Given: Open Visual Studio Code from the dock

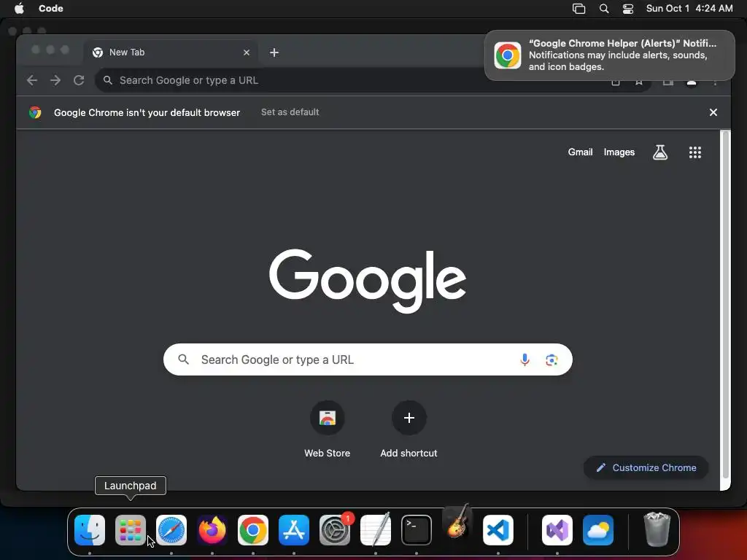Looking at the screenshot, I should 498,530.
